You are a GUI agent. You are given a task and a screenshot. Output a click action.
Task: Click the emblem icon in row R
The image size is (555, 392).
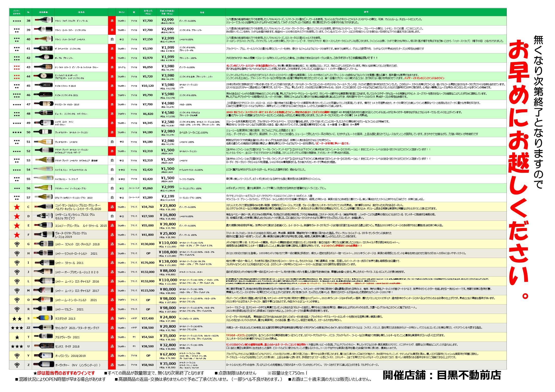[17, 309]
